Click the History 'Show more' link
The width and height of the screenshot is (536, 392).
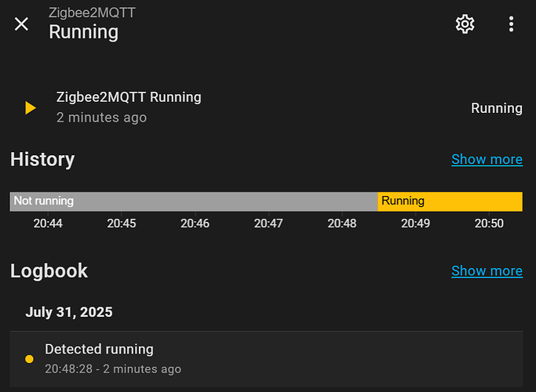[x=487, y=159]
